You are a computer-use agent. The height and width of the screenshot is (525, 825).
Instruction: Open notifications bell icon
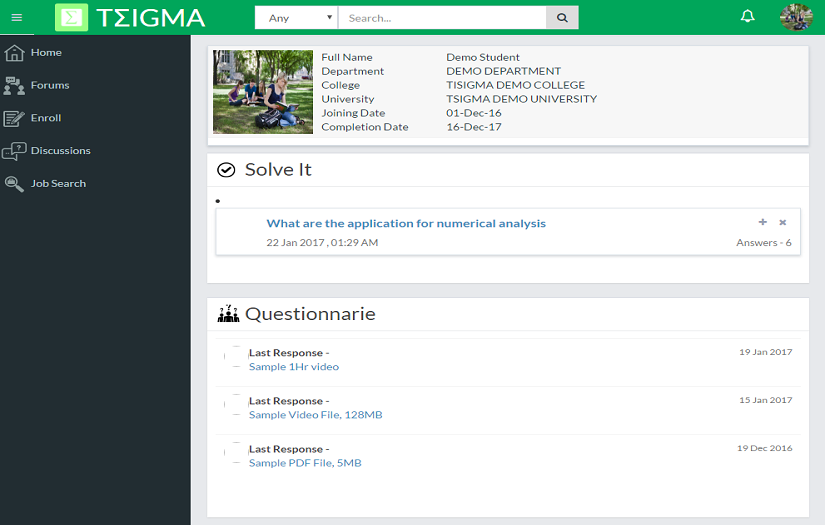[x=748, y=17]
